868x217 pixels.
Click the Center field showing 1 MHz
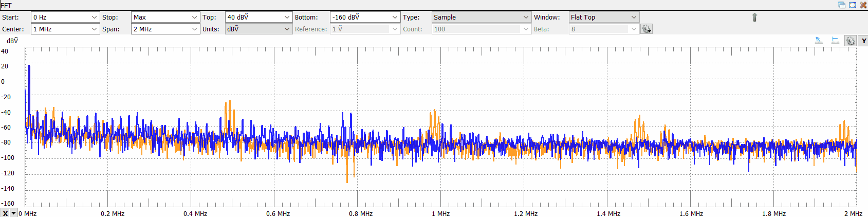(x=61, y=29)
